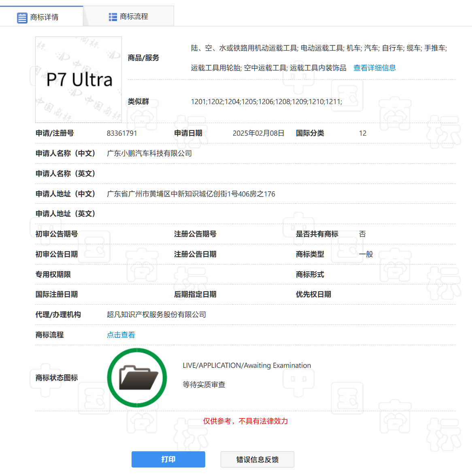The width and height of the screenshot is (472, 476).
Task: Click the application date 2025年02月08日
Action: click(x=259, y=133)
